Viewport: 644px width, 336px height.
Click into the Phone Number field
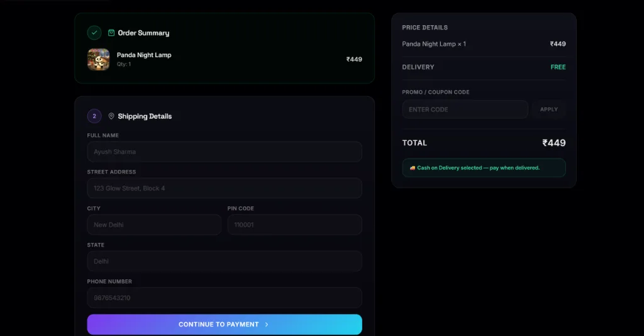225,298
